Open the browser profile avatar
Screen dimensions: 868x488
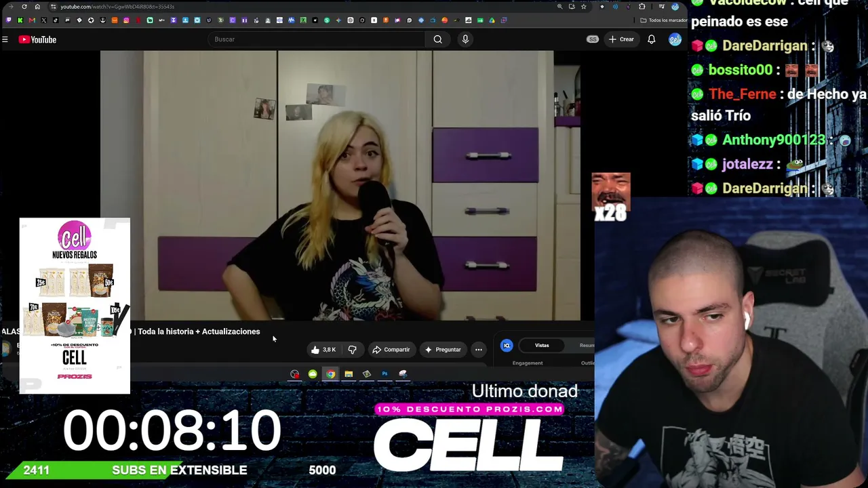675,7
